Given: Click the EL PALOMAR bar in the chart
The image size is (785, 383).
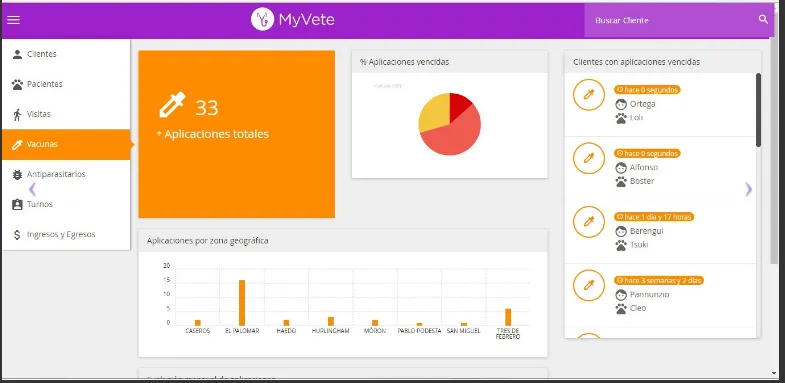Looking at the screenshot, I should click(x=242, y=303).
